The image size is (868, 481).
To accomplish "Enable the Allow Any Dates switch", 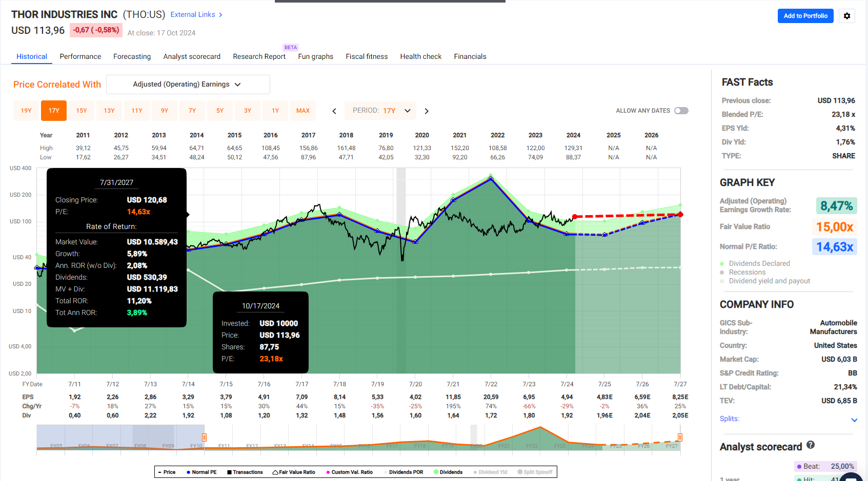I will pyautogui.click(x=681, y=111).
